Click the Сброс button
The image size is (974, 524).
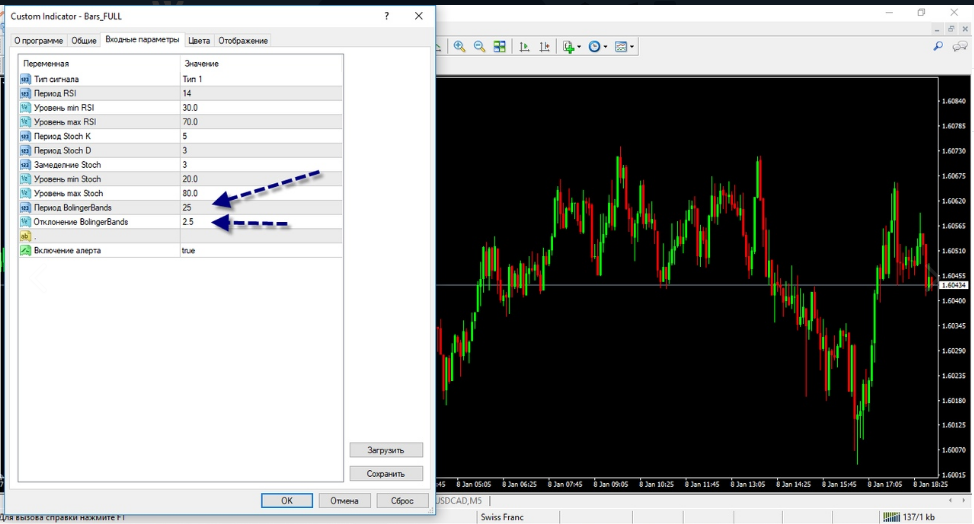tap(402, 500)
